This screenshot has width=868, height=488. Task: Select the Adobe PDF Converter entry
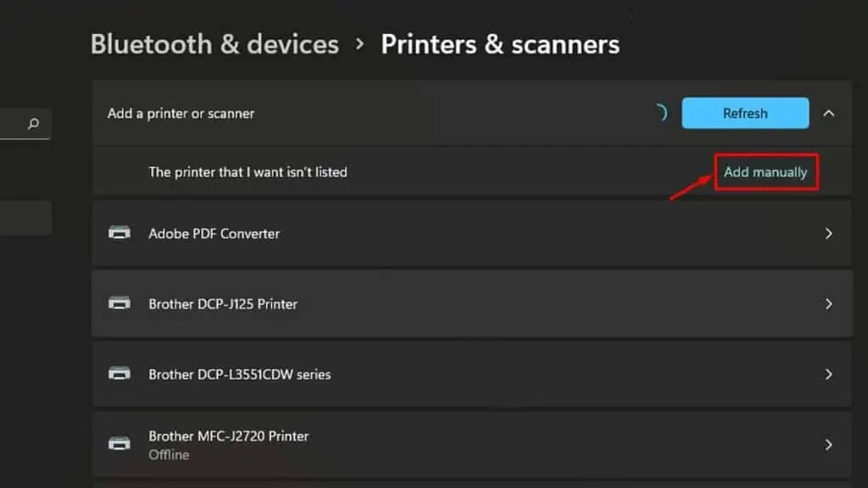pos(471,234)
